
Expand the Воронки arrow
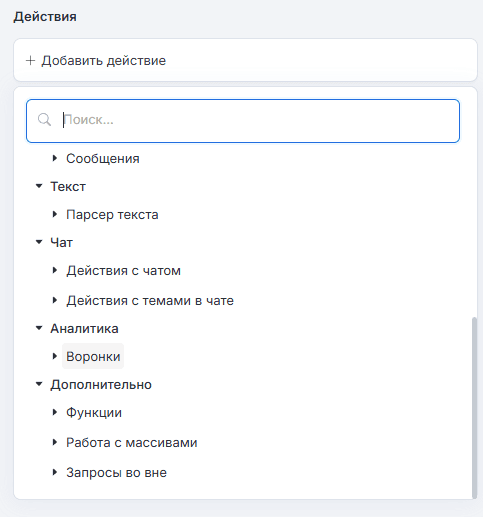55,356
